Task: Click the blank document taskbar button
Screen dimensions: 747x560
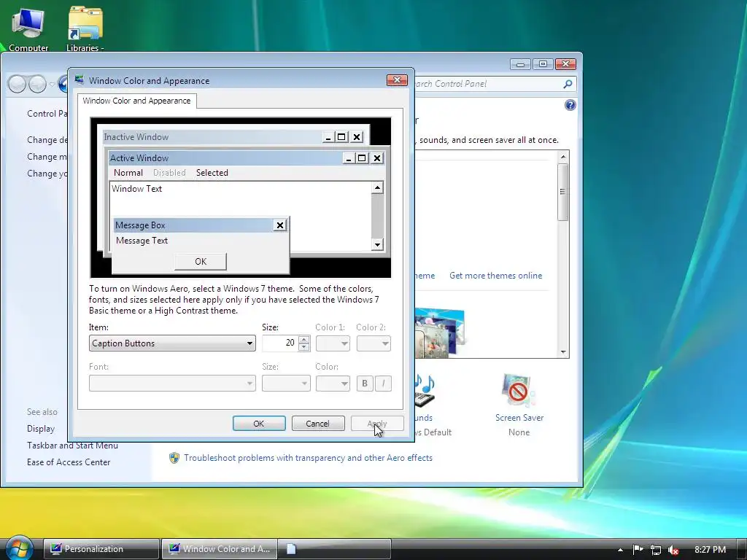Action: coord(334,549)
